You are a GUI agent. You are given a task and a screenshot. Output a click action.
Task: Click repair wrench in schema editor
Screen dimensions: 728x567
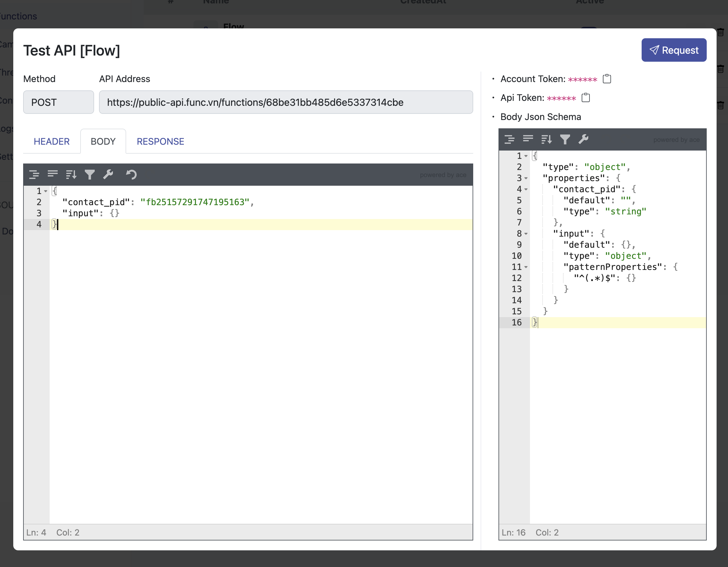click(x=583, y=139)
